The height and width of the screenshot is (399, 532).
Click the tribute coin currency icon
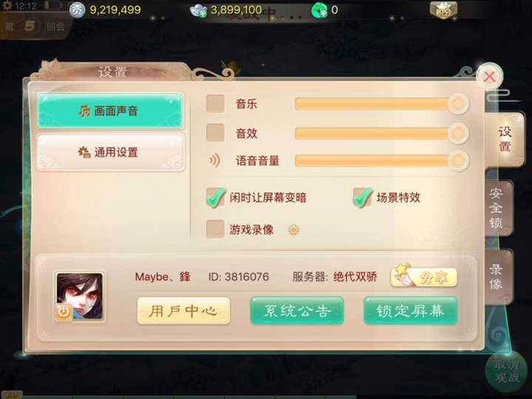tap(77, 10)
